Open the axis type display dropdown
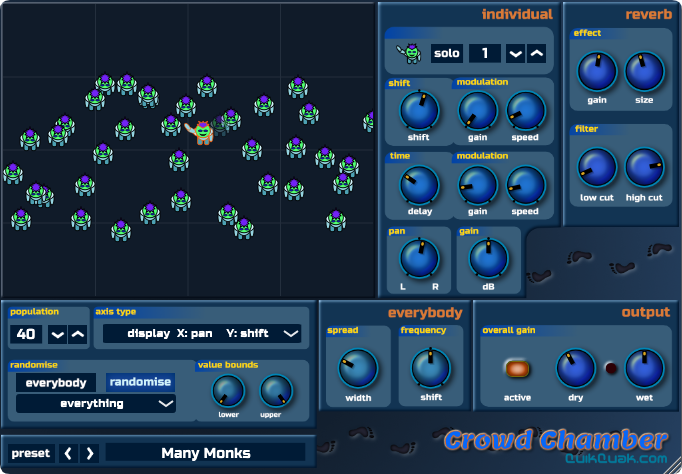 202,334
